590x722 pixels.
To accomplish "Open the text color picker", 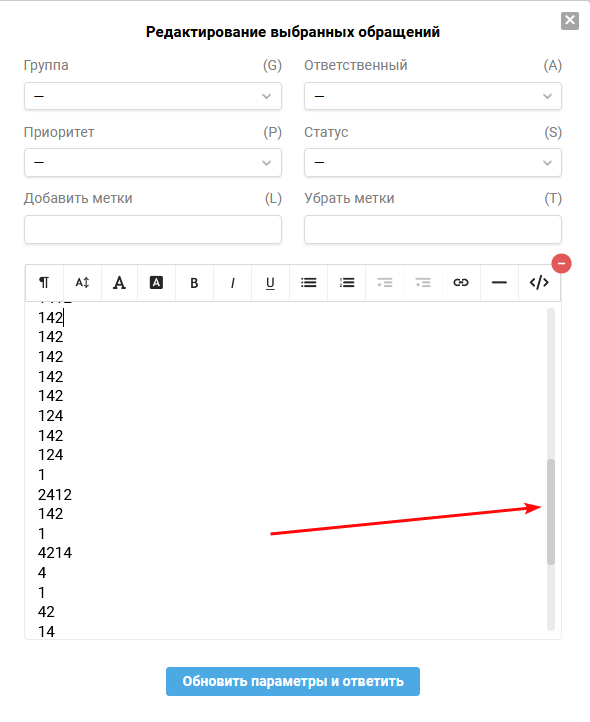I will click(x=119, y=283).
